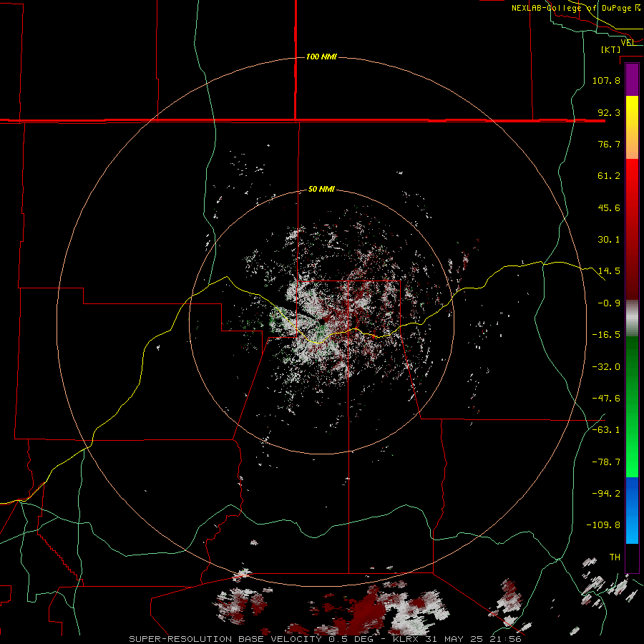644x644 pixels.
Task: Select the 107.8 velocity scale value
Action: coord(606,80)
